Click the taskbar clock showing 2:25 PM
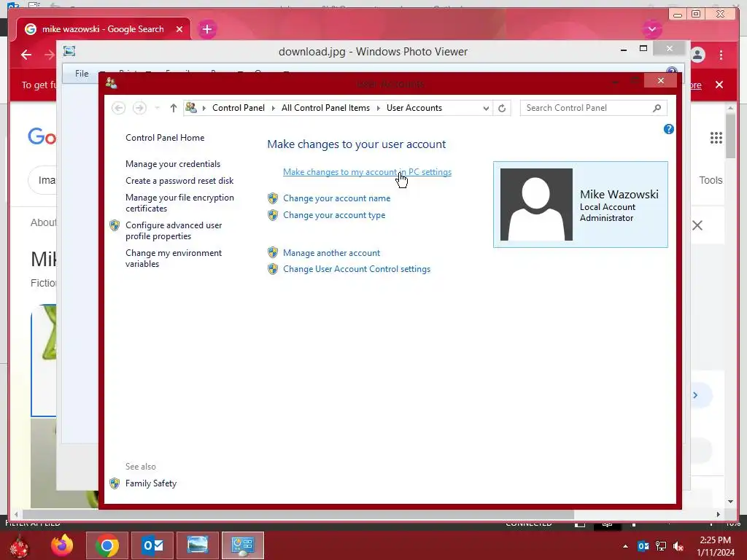 716,546
